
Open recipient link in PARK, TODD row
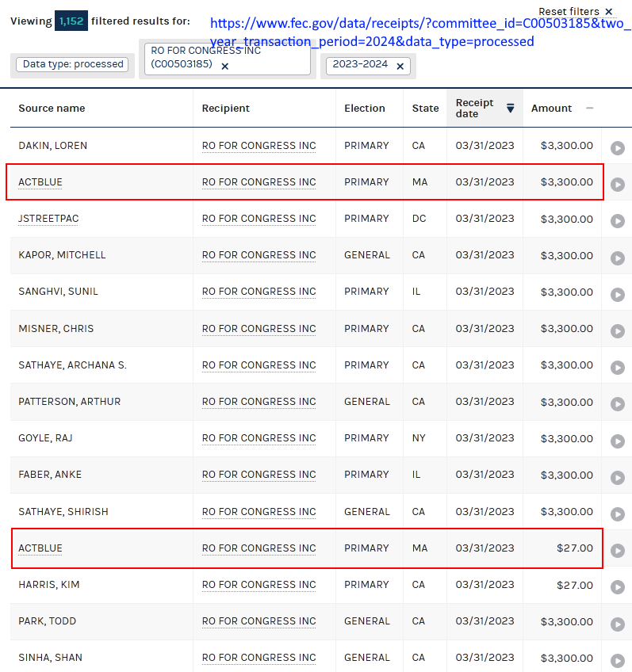[259, 621]
